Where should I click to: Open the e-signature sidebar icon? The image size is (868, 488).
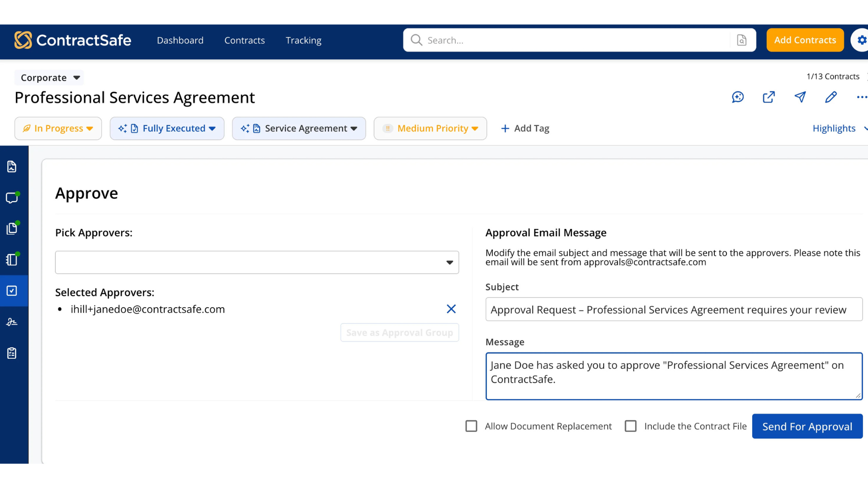pos(12,322)
